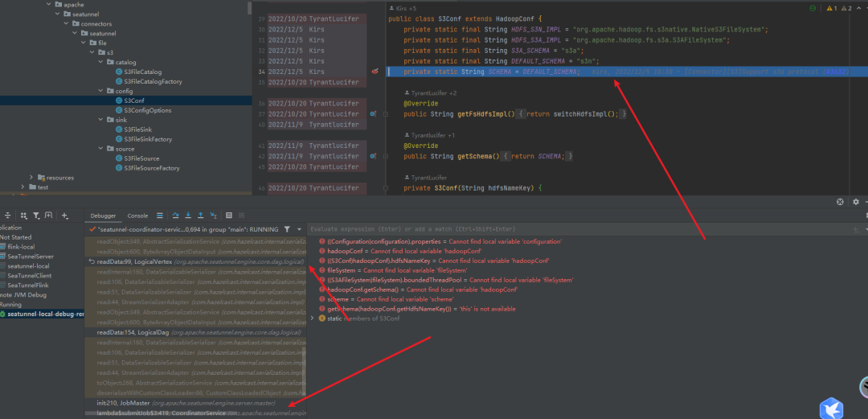Screen dimensions: 868x419
Task: Click Open in New Tab services icon
Action: point(49,215)
